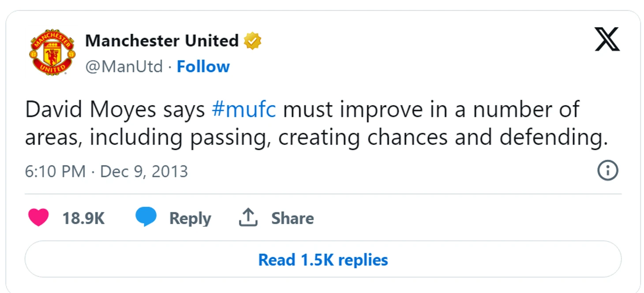Click the blue reply bubble icon
Viewport: 644px width, 293px height.
146,218
